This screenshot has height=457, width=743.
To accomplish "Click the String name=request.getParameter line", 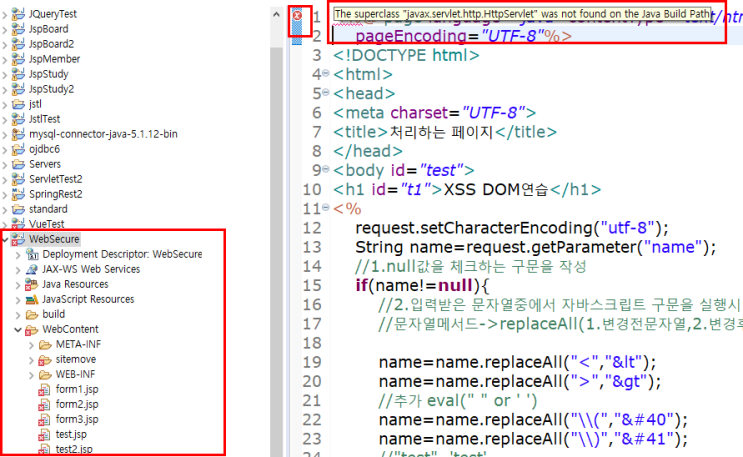I will click(535, 247).
